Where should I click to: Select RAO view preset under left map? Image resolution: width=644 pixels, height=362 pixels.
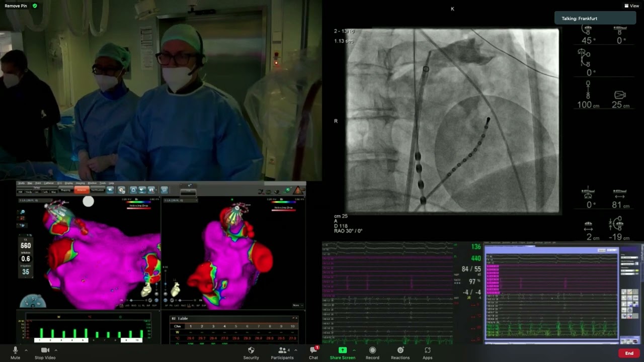134,305
